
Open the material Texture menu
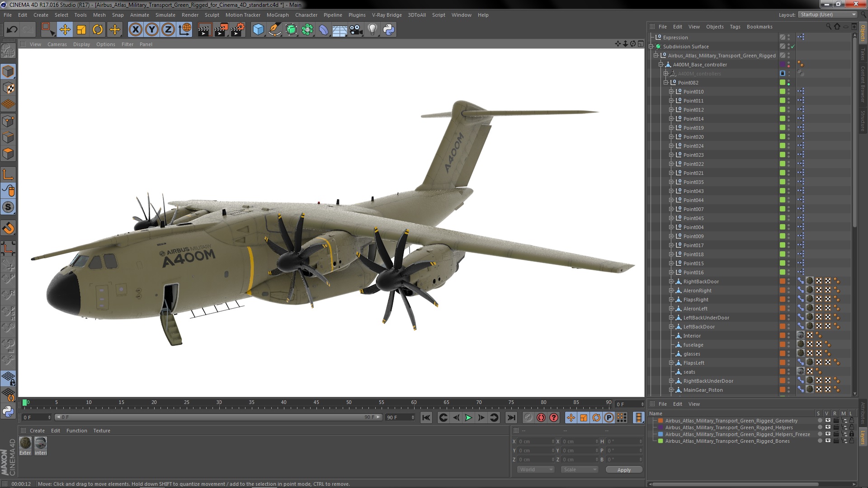(102, 431)
